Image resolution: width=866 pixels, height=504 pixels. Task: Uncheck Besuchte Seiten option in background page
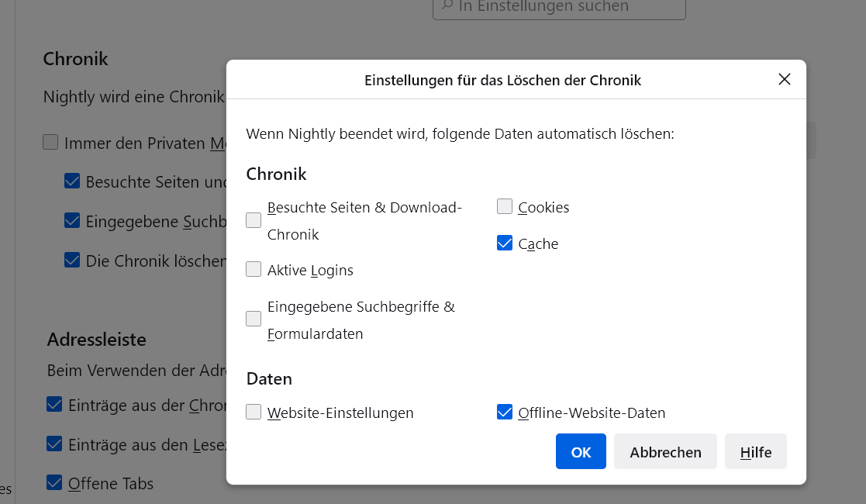[72, 181]
